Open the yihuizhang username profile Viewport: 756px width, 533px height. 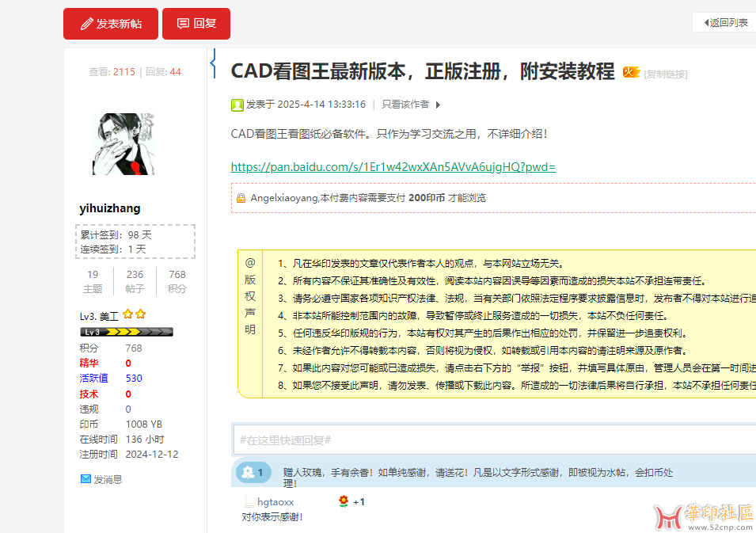click(110, 208)
